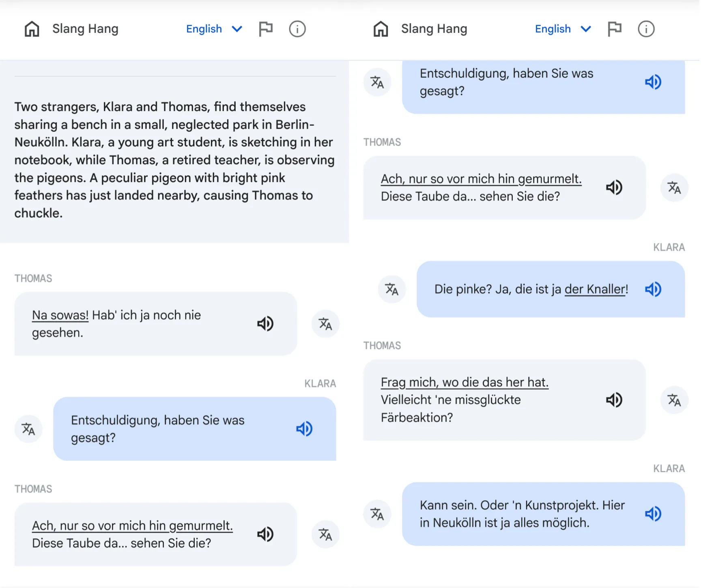Play audio for "Kann sein" message
The image size is (701, 588).
click(x=653, y=514)
